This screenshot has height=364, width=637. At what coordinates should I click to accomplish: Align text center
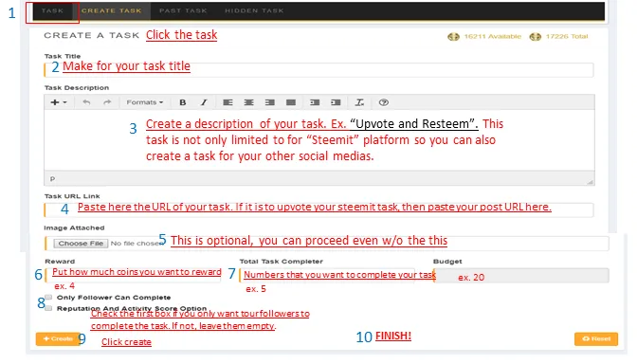248,102
